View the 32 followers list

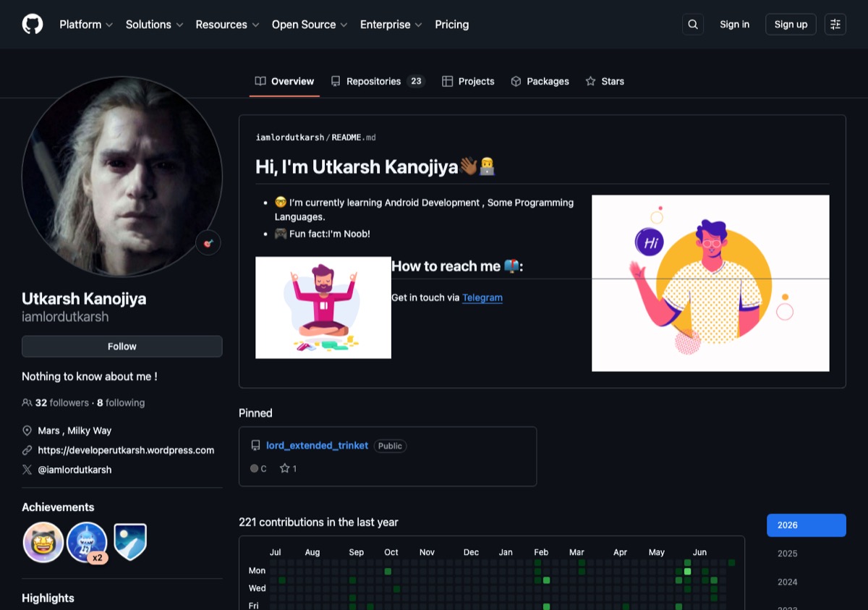pyautogui.click(x=62, y=403)
